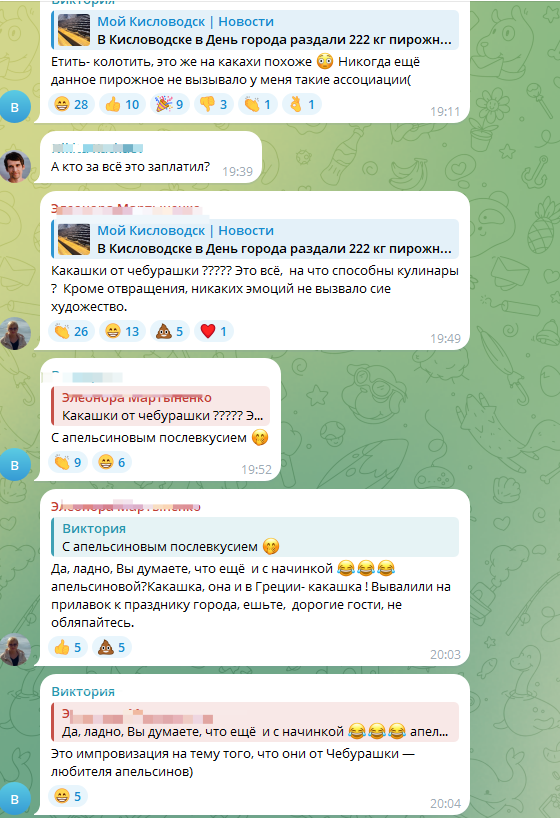Jump to quoted reply Какашки от чебурашки
Image resolution: width=560 pixels, height=818 pixels.
coord(161,406)
